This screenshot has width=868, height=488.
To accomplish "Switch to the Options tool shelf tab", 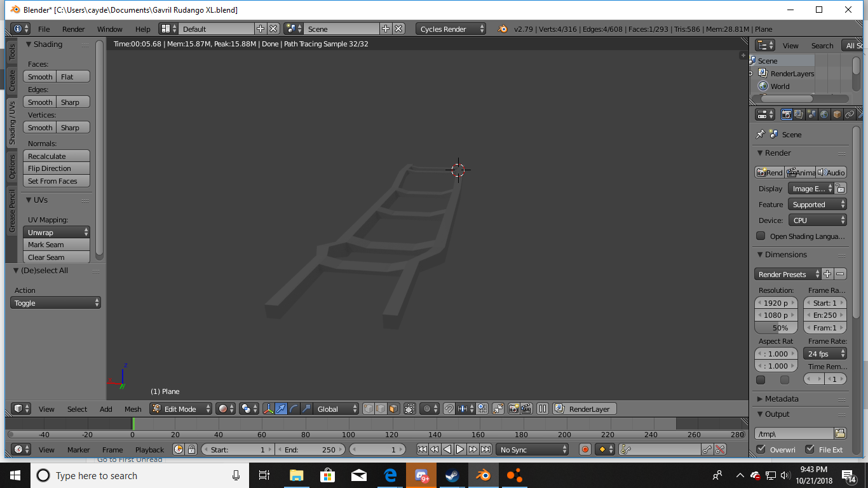I will point(11,166).
